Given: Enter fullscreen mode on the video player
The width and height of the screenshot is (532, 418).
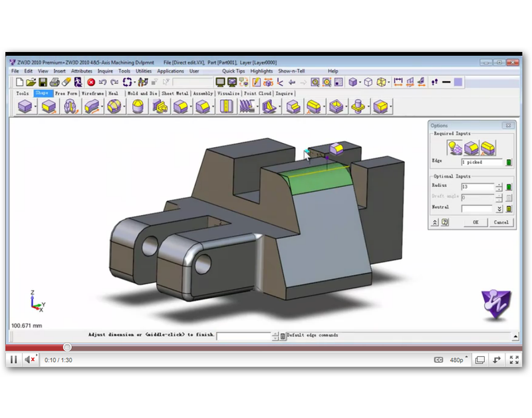Looking at the screenshot, I should [514, 360].
